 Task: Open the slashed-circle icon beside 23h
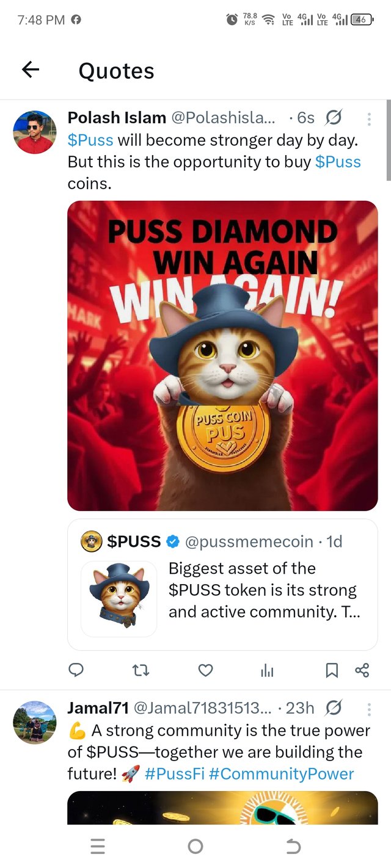(334, 708)
